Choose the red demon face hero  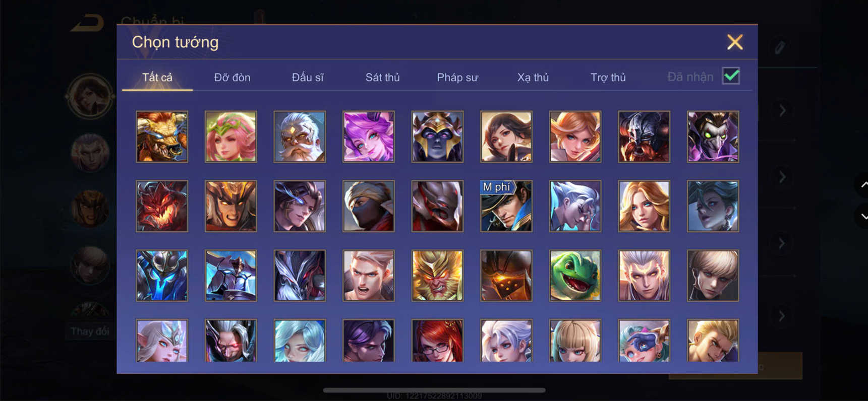point(162,206)
